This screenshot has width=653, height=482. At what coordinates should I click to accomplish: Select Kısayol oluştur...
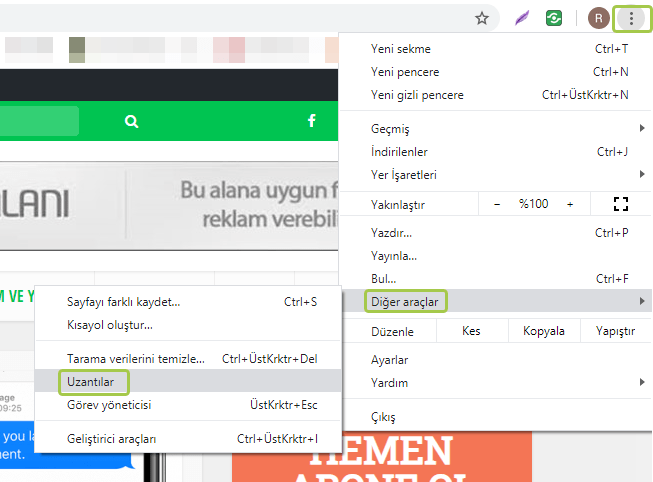188,325
